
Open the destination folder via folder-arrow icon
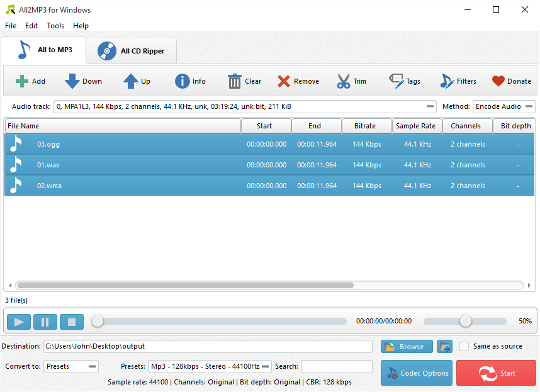[x=444, y=347]
